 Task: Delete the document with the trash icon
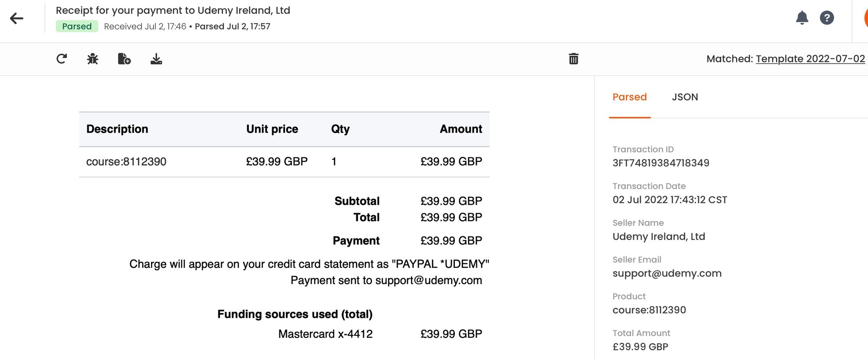coord(573,59)
